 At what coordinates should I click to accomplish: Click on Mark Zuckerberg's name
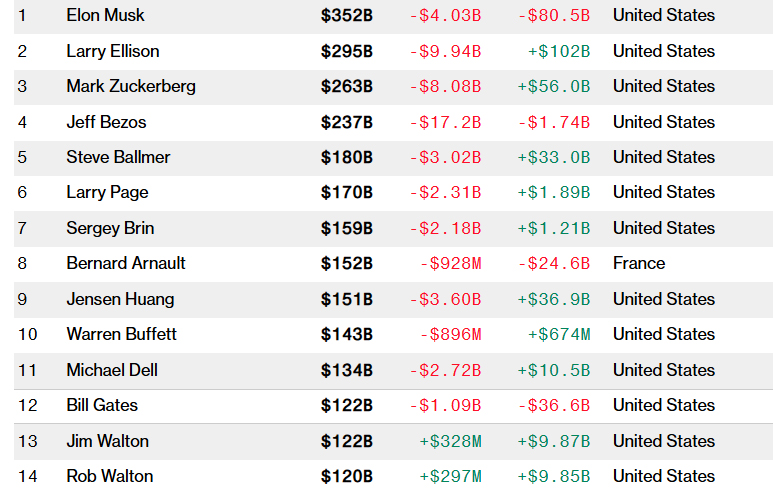pos(131,86)
